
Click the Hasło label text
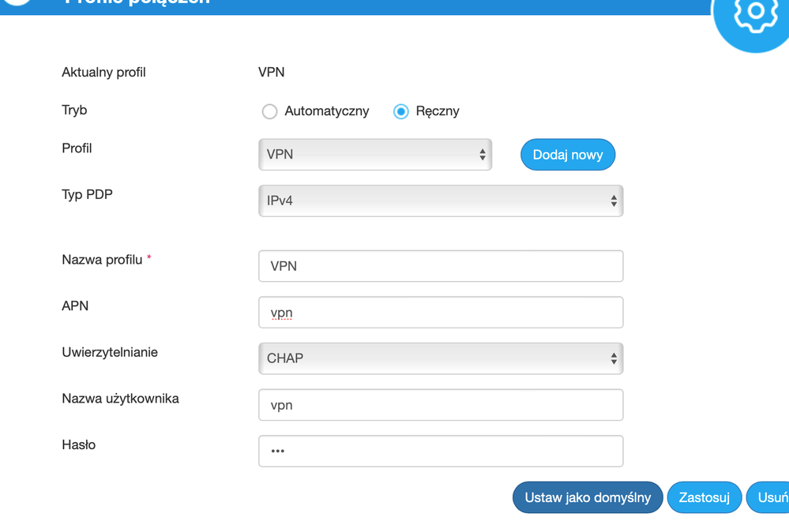[x=79, y=445]
